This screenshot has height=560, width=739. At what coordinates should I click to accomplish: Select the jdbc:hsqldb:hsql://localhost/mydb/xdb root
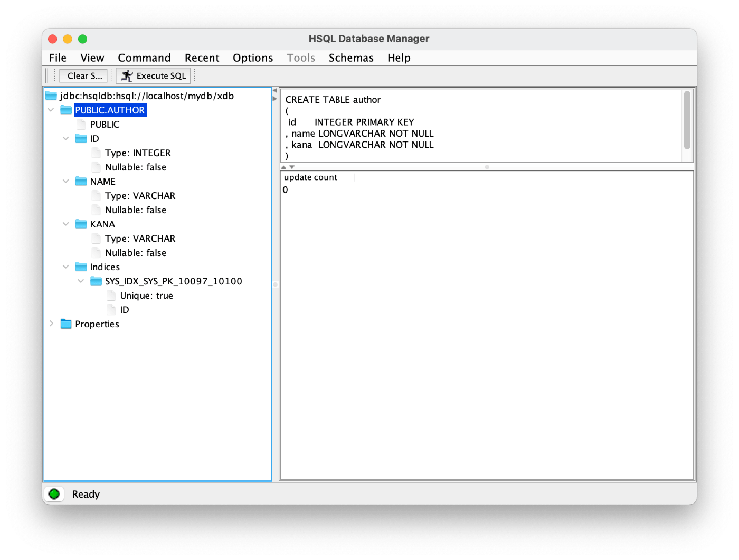pos(147,96)
